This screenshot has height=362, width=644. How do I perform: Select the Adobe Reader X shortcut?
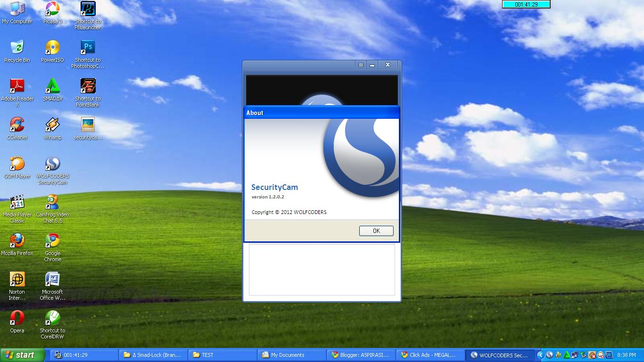(17, 93)
